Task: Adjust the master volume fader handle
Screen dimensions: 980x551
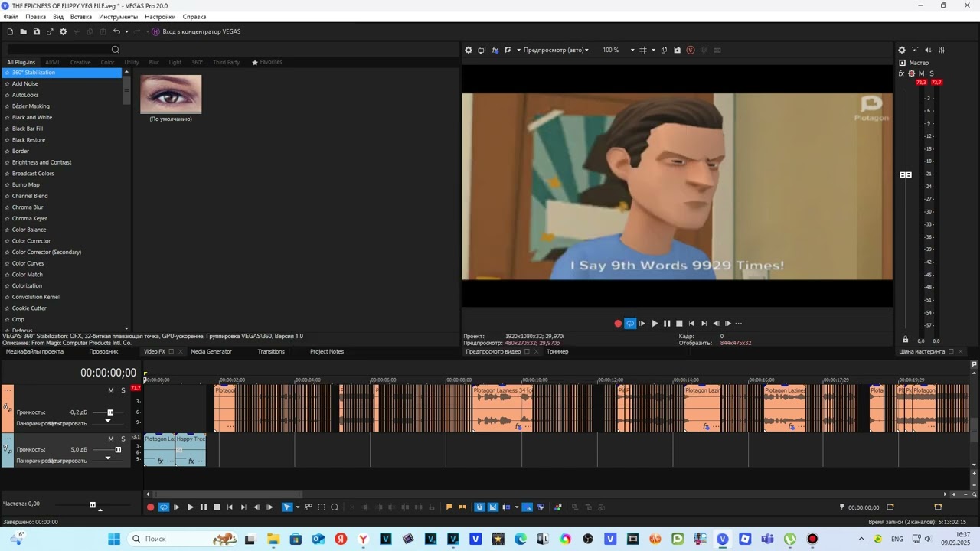Action: point(906,174)
